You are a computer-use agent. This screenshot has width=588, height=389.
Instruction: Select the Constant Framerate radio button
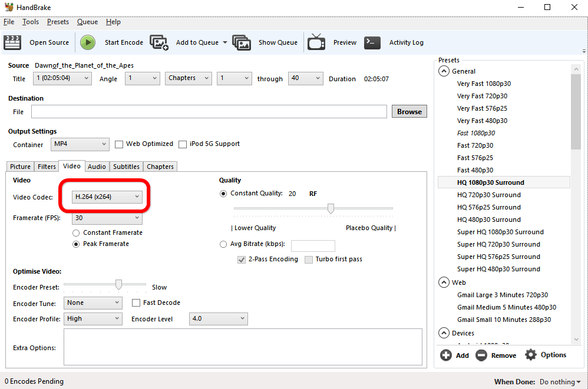point(76,233)
